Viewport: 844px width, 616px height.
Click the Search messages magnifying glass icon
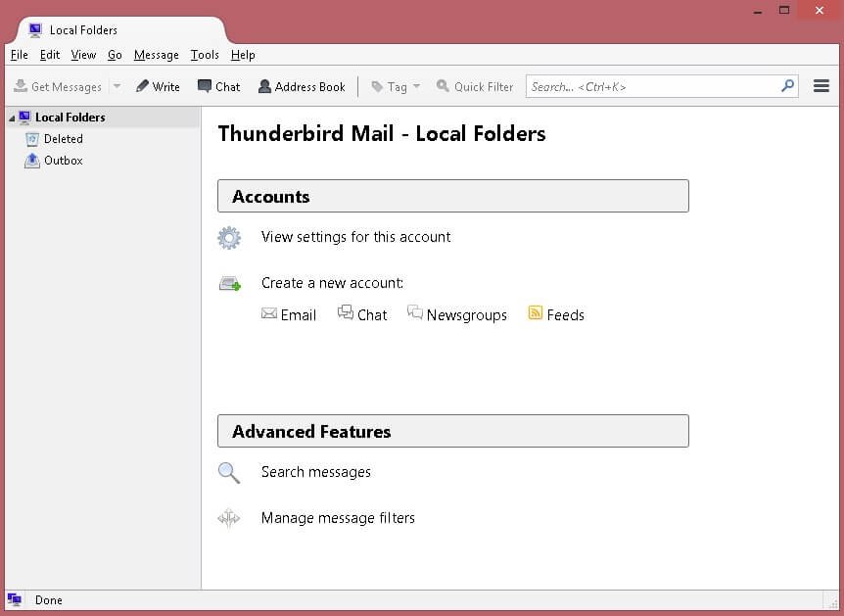[229, 473]
